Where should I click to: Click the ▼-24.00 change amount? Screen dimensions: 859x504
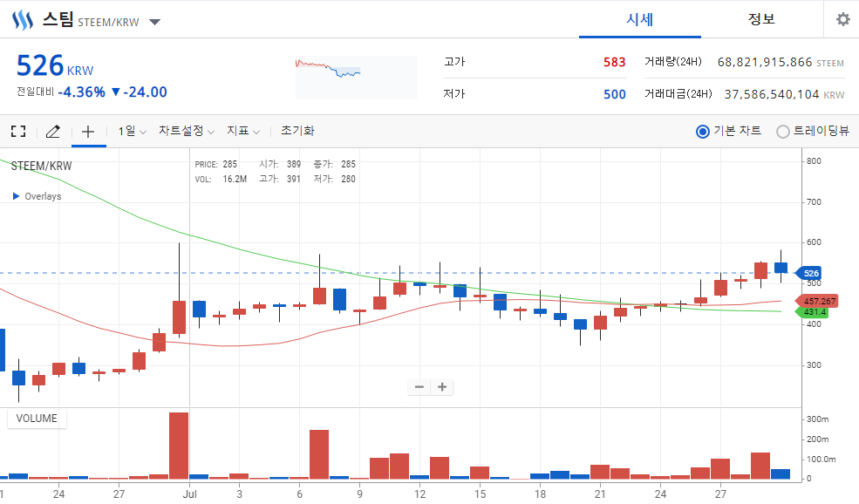pos(140,92)
